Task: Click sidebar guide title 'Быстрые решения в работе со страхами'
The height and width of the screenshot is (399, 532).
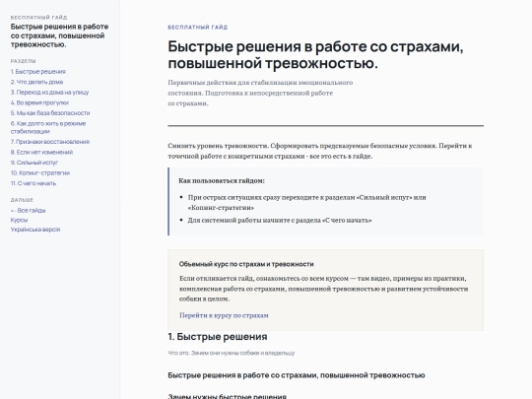Action: (x=59, y=35)
